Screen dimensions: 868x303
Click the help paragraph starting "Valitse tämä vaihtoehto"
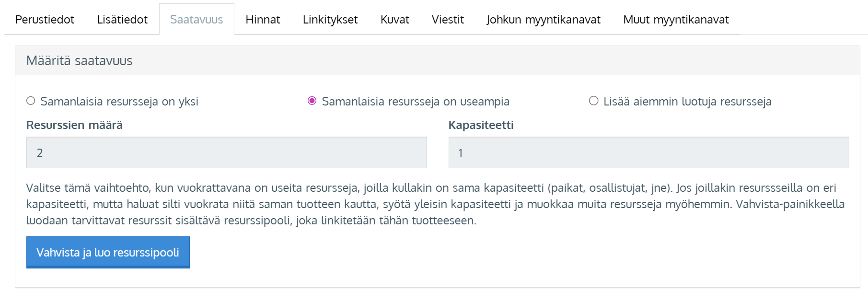point(431,204)
